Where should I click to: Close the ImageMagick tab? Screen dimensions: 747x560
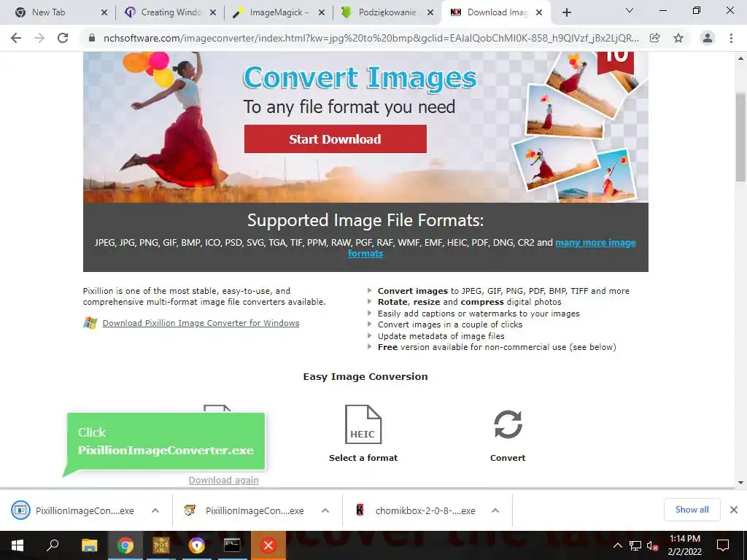pos(322,12)
